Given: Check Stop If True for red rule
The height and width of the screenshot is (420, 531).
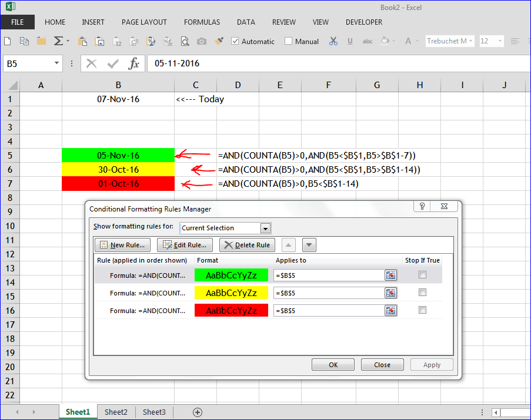Looking at the screenshot, I should click(422, 310).
